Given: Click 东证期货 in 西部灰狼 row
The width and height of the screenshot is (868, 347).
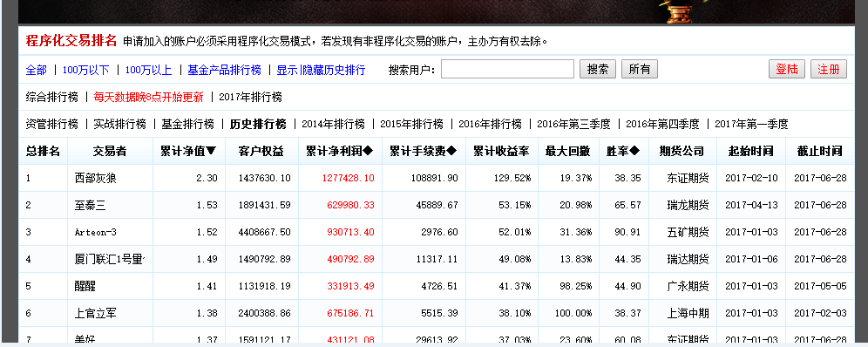Looking at the screenshot, I should (688, 178).
